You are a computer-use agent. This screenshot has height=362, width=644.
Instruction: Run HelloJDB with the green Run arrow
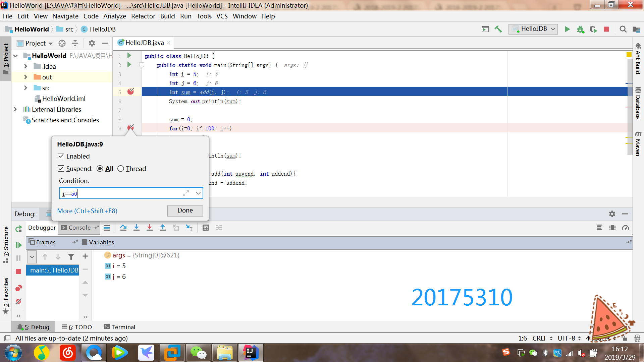coord(567,29)
